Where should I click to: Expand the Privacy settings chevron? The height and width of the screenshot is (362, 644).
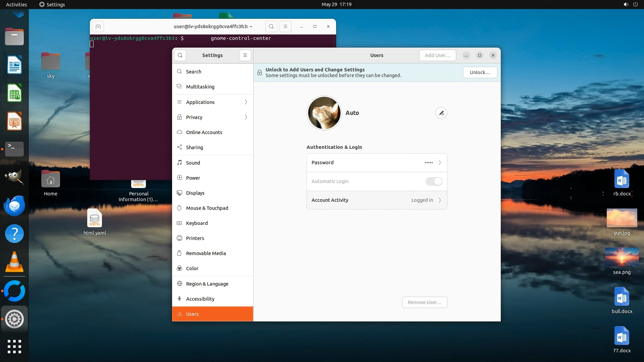pos(246,117)
